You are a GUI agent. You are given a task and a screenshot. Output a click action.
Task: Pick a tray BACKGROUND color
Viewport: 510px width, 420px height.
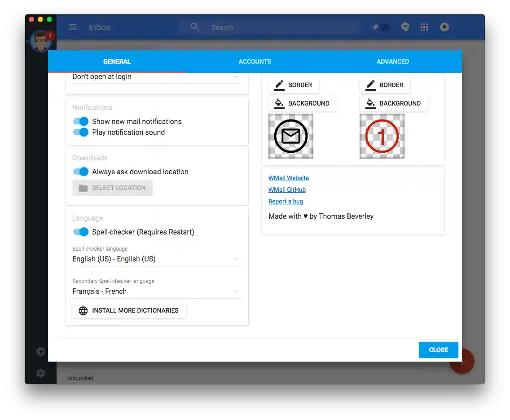302,103
